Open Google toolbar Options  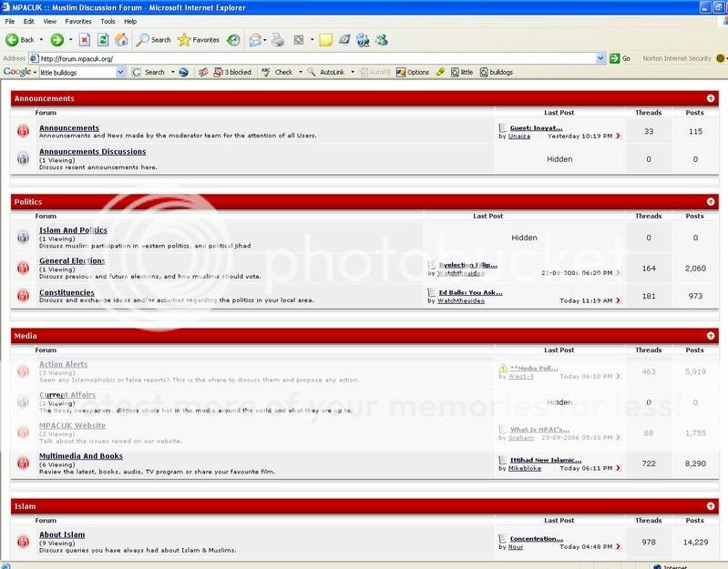412,72
